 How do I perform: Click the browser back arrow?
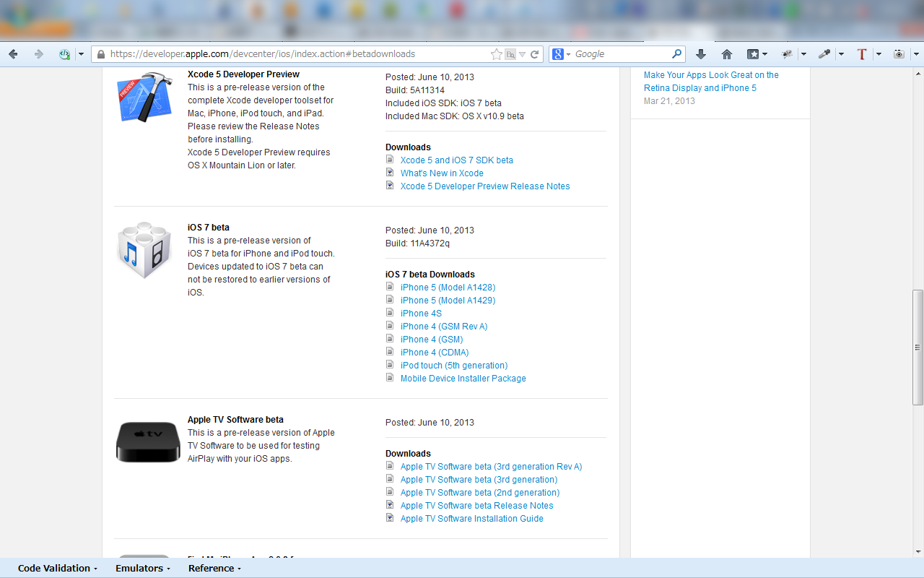tap(13, 54)
